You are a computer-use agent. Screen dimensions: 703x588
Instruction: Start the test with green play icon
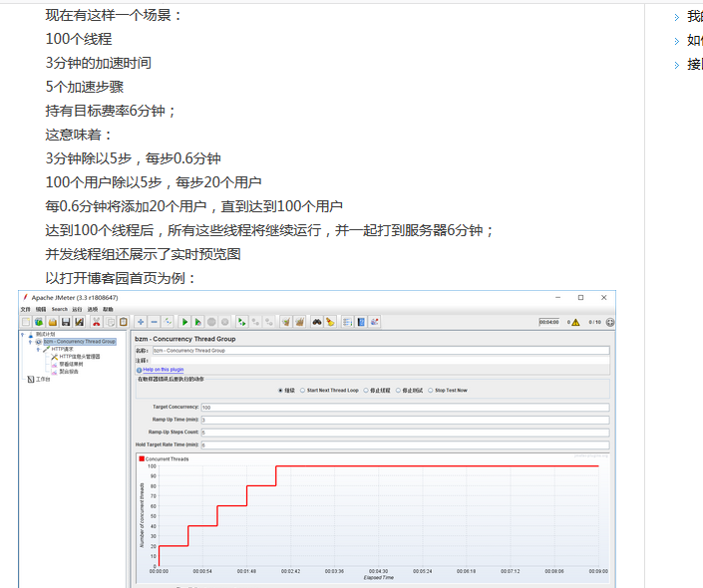point(184,322)
